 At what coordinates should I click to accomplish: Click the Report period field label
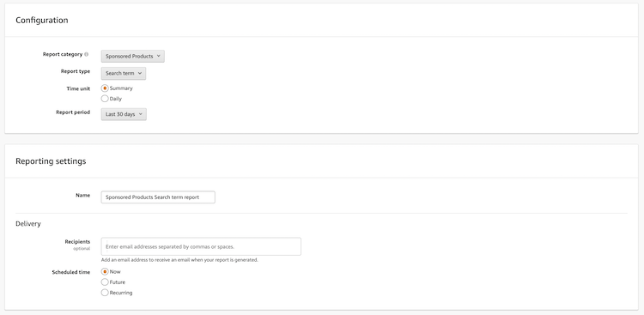tap(73, 112)
